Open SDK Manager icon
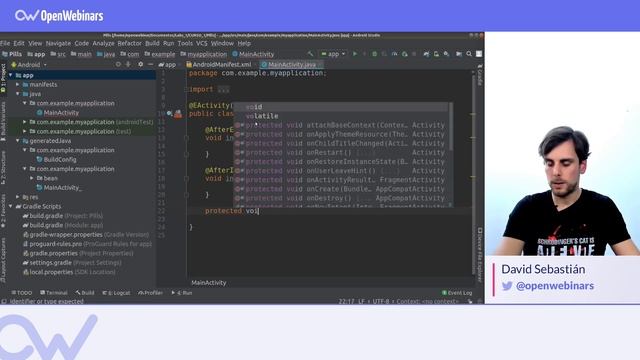 coord(447,54)
